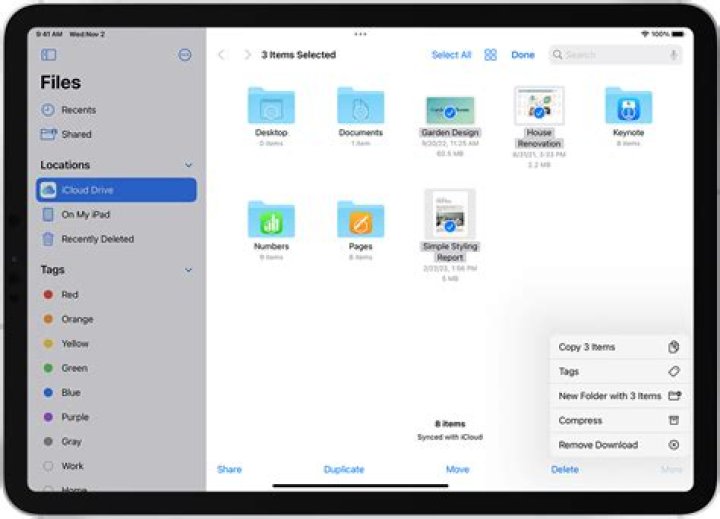Collapse the Locations section chevron
Screen dimensions: 720x519
pyautogui.click(x=188, y=165)
